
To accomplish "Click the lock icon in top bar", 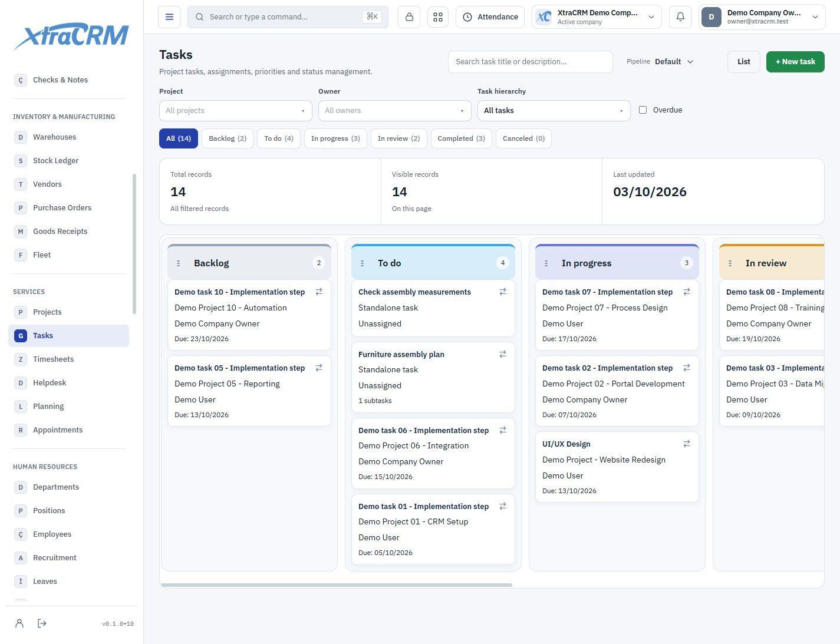I will (x=409, y=17).
